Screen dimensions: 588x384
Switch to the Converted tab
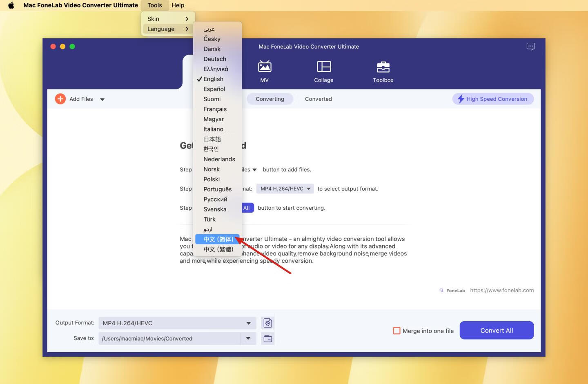point(318,99)
